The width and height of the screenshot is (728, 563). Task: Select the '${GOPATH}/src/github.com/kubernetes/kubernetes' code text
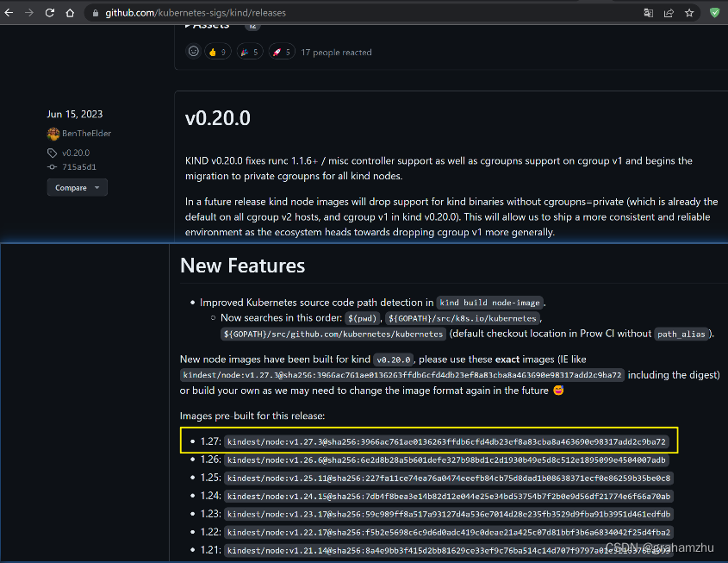(x=333, y=334)
